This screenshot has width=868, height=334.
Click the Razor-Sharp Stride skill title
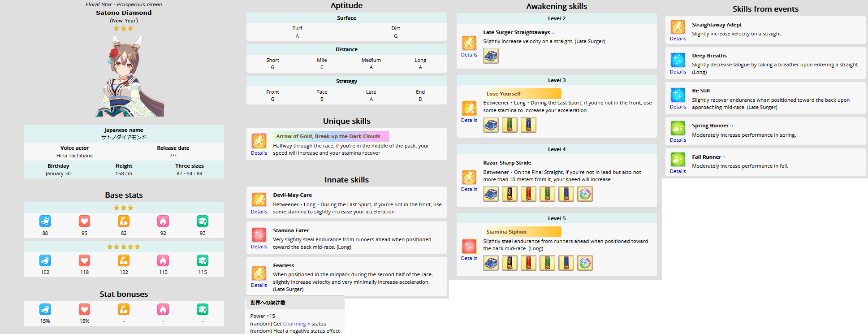(507, 163)
